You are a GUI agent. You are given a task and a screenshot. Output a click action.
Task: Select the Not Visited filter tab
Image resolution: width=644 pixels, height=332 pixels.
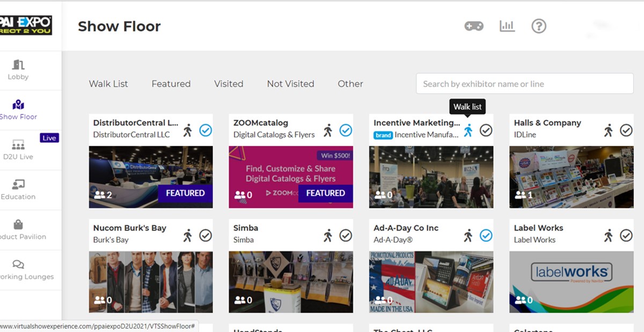pos(290,84)
